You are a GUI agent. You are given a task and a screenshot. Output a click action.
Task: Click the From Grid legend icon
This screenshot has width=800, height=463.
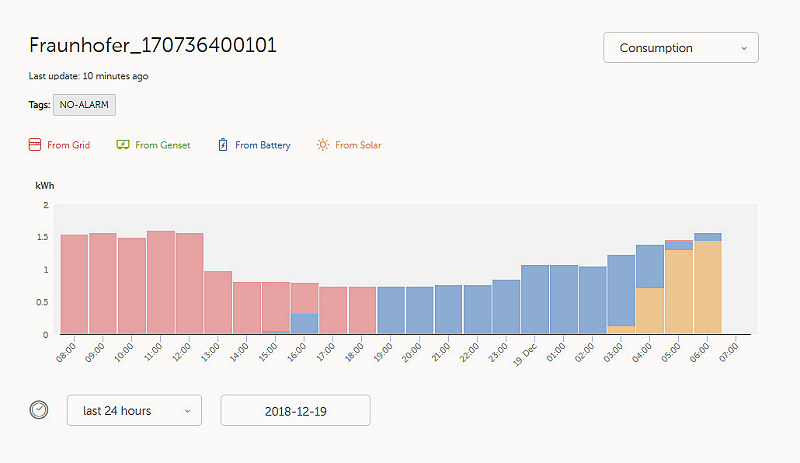coord(34,145)
